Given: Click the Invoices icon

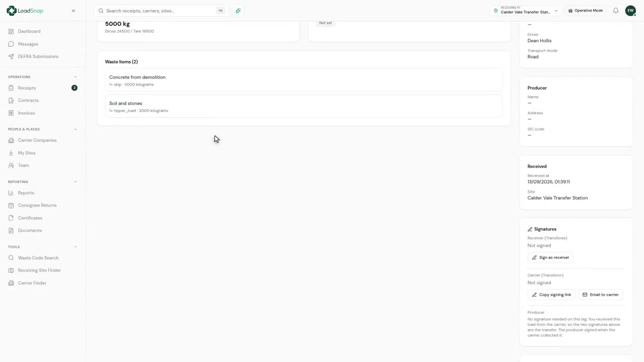Looking at the screenshot, I should click(x=11, y=113).
